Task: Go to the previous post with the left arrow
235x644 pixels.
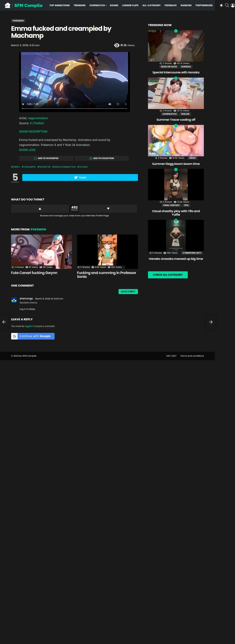Action: click(x=4, y=322)
